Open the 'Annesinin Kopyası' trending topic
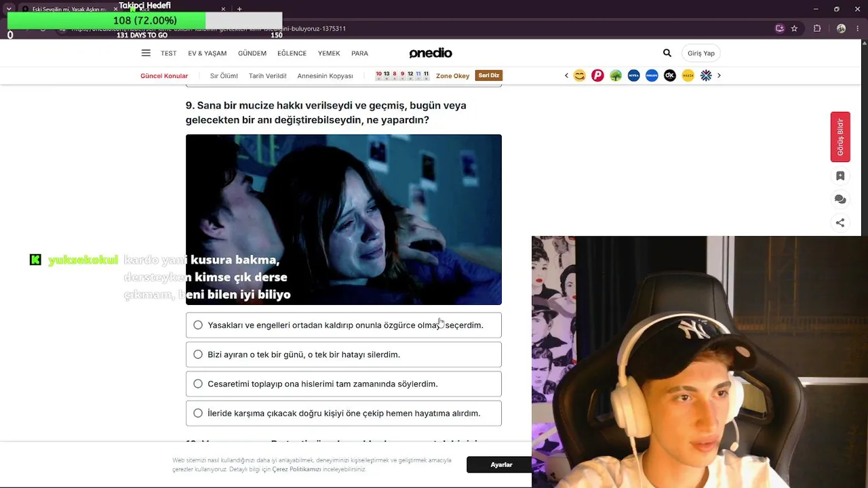This screenshot has height=488, width=868. (x=325, y=76)
